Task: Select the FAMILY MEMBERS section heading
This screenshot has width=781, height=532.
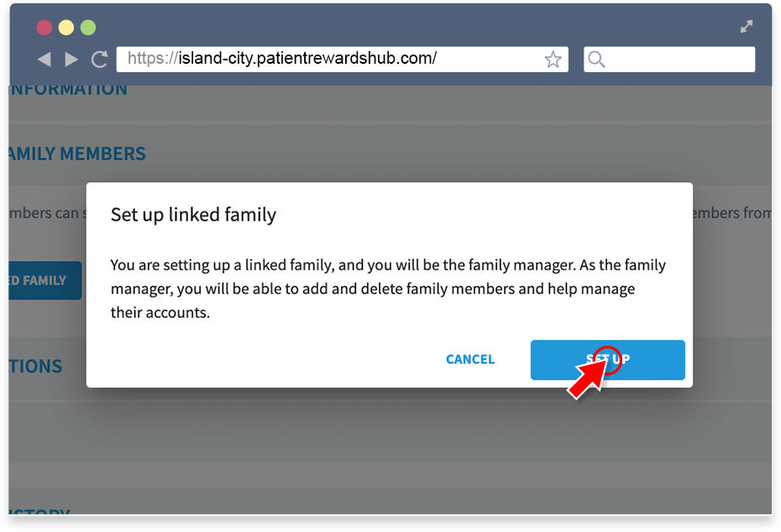Action: click(x=77, y=154)
